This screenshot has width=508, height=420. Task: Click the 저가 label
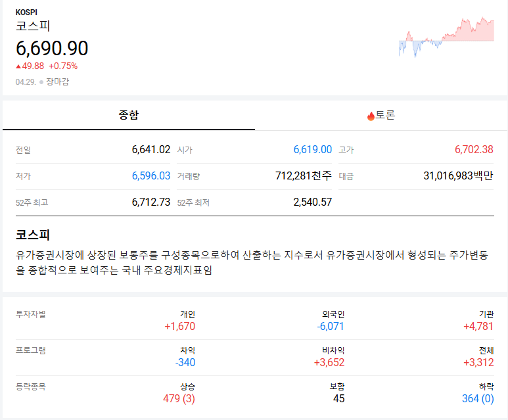pyautogui.click(x=23, y=176)
